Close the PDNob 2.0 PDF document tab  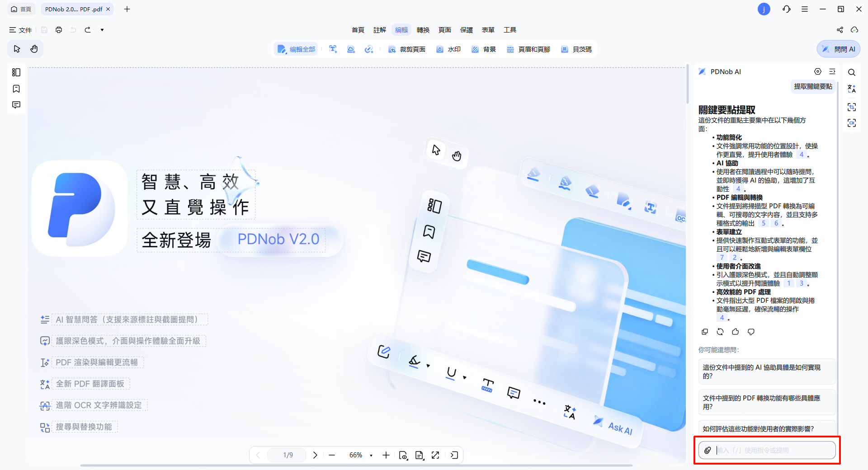[108, 9]
